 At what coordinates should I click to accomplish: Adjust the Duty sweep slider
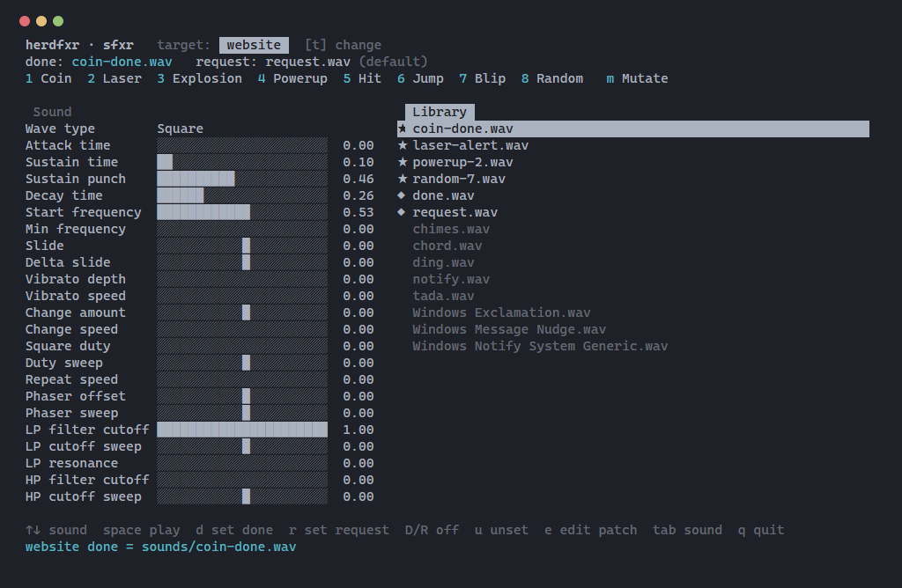242,363
